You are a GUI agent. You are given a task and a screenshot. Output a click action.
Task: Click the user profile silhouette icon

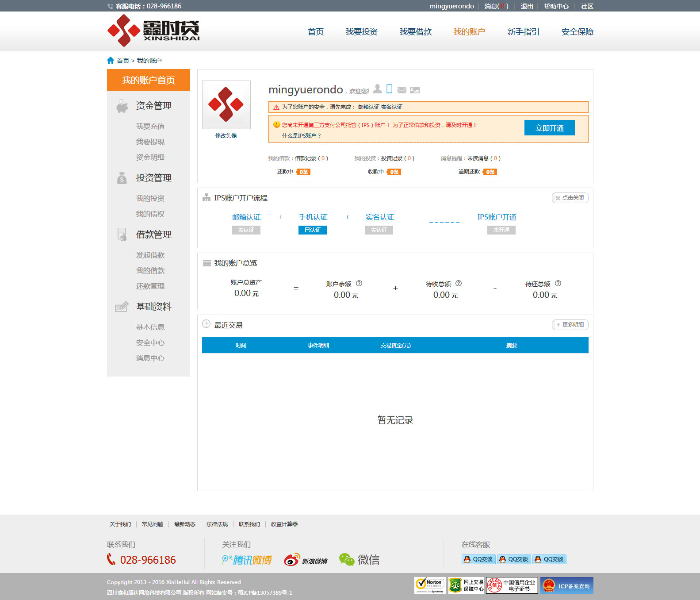click(377, 89)
